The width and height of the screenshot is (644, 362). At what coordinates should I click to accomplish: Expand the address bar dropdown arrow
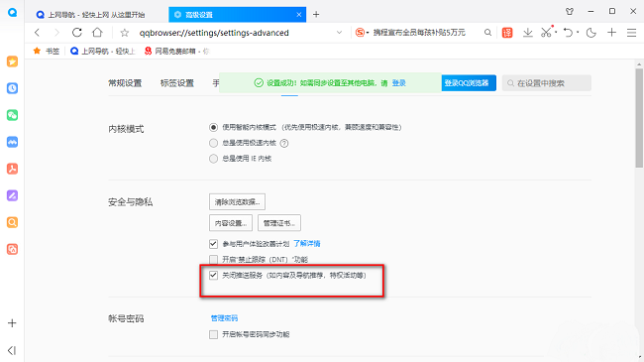(x=339, y=33)
